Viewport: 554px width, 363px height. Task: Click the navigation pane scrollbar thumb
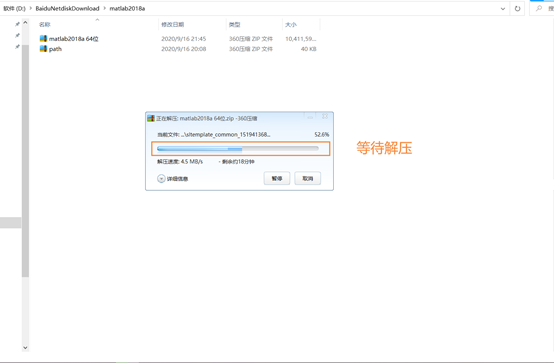point(25,161)
